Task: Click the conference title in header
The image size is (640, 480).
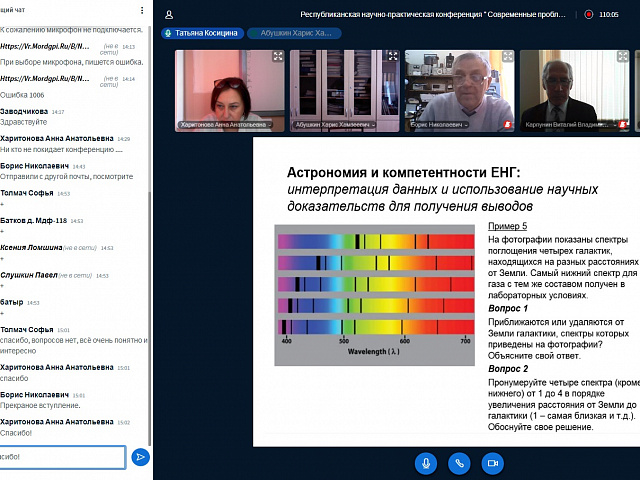Action: coord(438,15)
